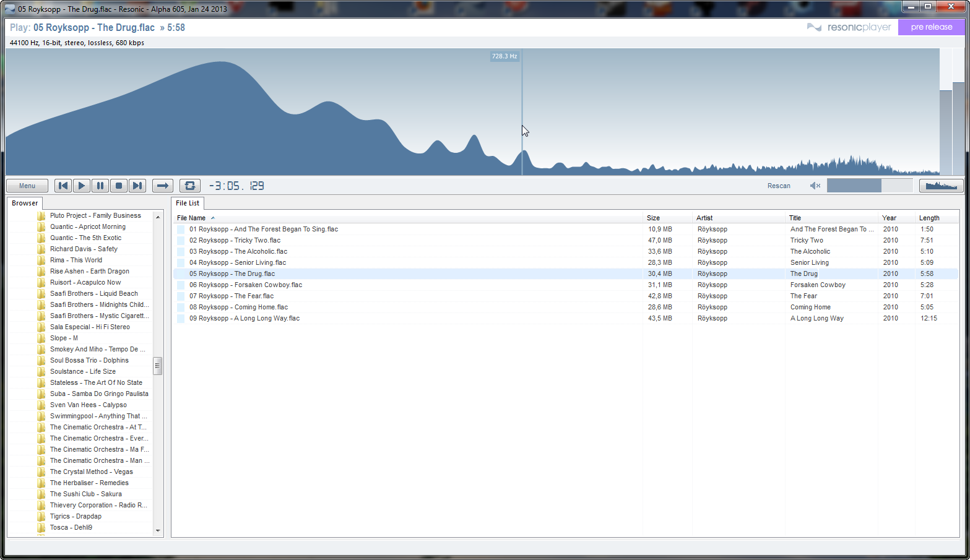Select file 07 Royksopp - The Fear.flac

pyautogui.click(x=232, y=296)
